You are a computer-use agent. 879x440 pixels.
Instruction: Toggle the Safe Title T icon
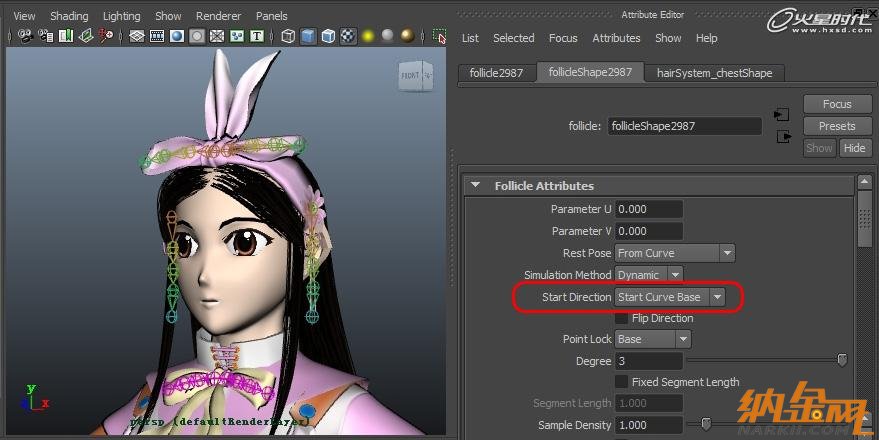coord(257,36)
